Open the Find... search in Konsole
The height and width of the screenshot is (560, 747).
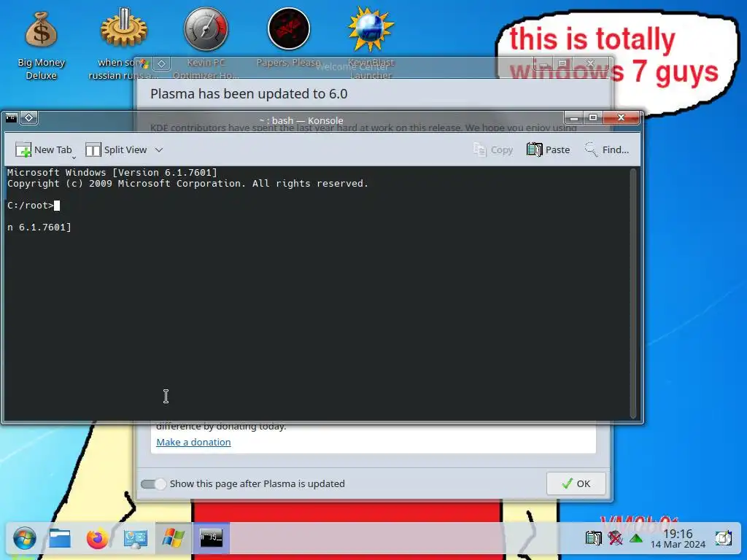[x=606, y=149]
